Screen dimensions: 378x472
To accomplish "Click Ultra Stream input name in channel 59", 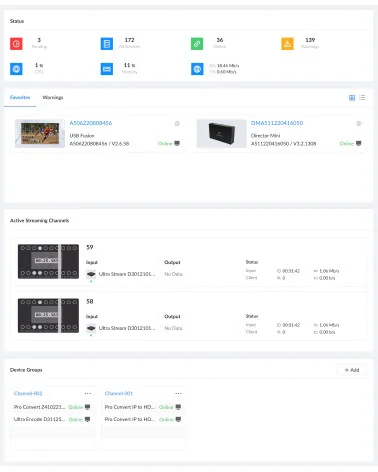I will click(x=127, y=274).
